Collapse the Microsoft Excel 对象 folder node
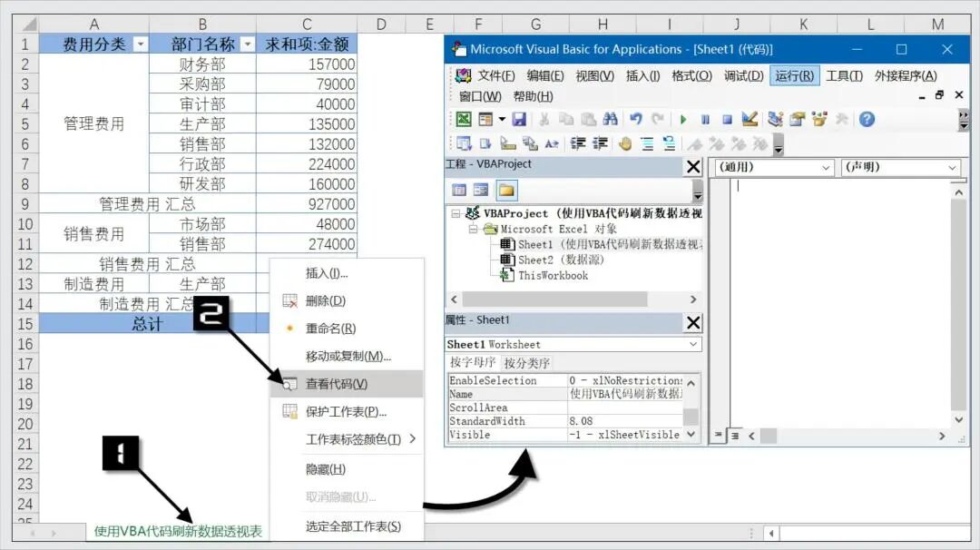Screen dimensions: 980x550 point(473,229)
